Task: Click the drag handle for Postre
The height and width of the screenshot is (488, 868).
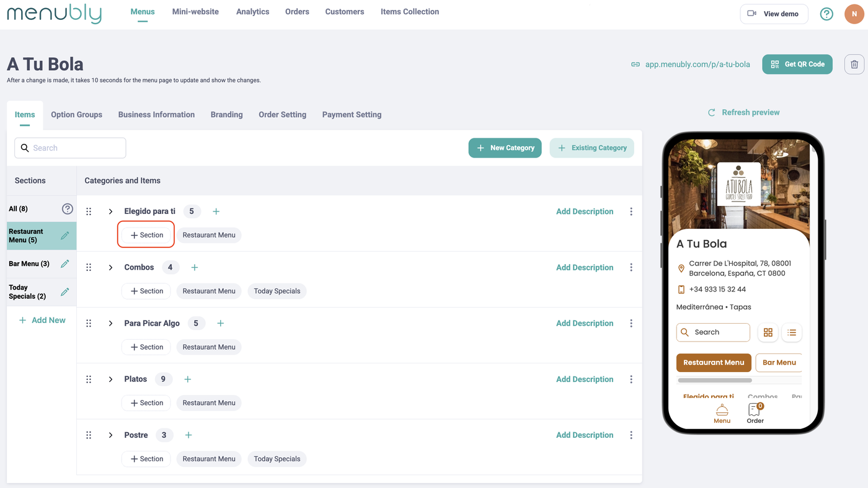Action: pyautogui.click(x=89, y=435)
